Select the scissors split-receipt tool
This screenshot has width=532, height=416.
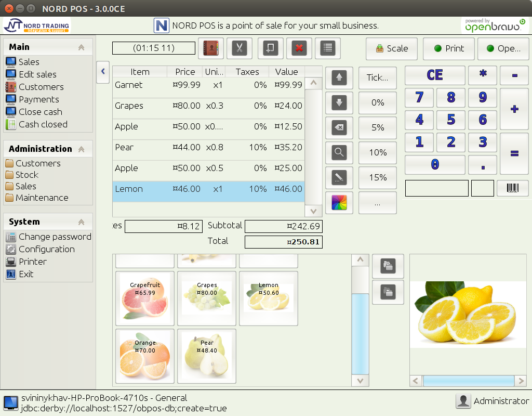pyautogui.click(x=239, y=48)
